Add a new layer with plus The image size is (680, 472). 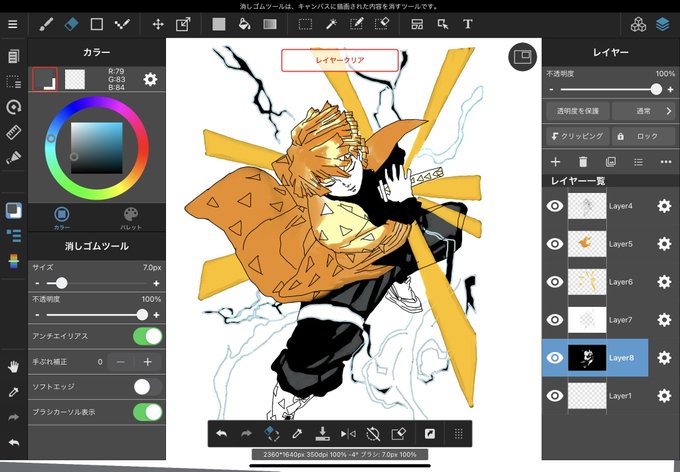pyautogui.click(x=555, y=162)
